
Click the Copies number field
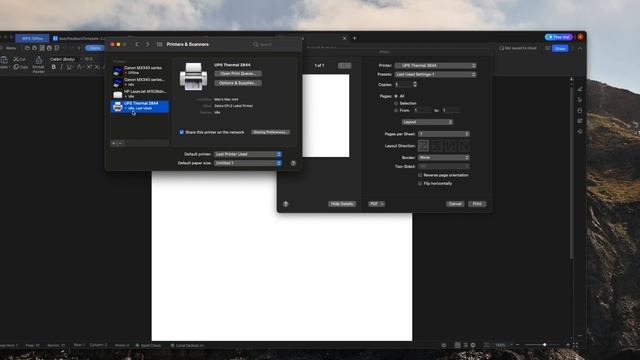click(403, 84)
